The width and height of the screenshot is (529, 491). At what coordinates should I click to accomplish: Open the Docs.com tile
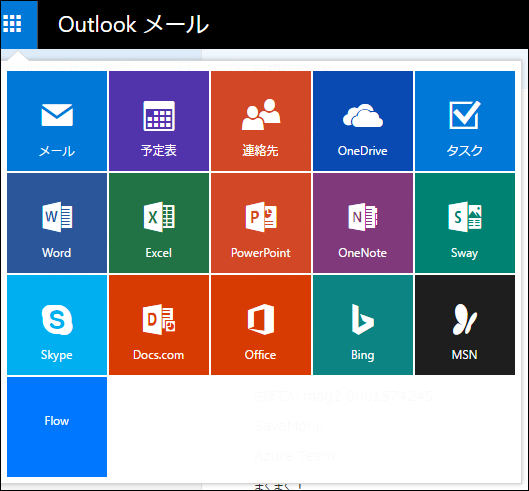point(159,325)
